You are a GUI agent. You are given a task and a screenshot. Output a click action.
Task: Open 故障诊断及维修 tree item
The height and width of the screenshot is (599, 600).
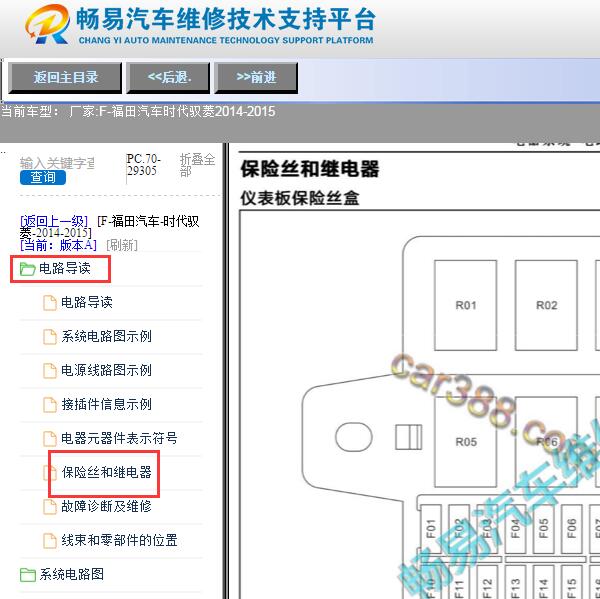106,506
